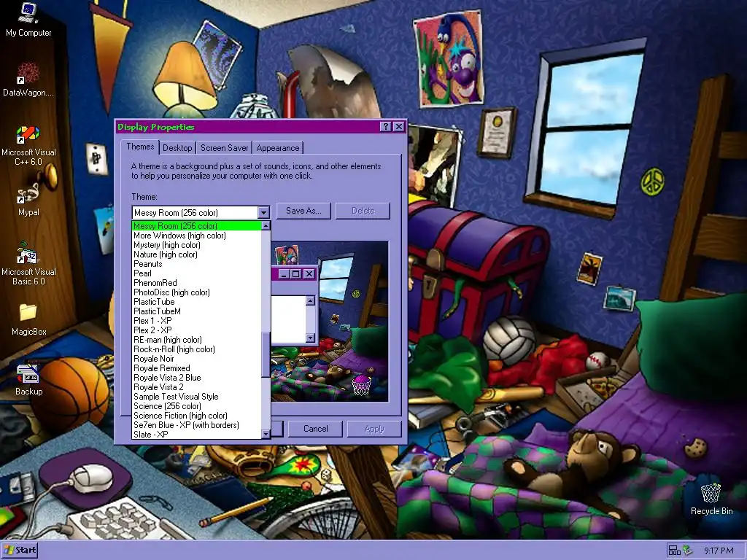
Task: Switch to the Desktop tab
Action: tap(177, 147)
